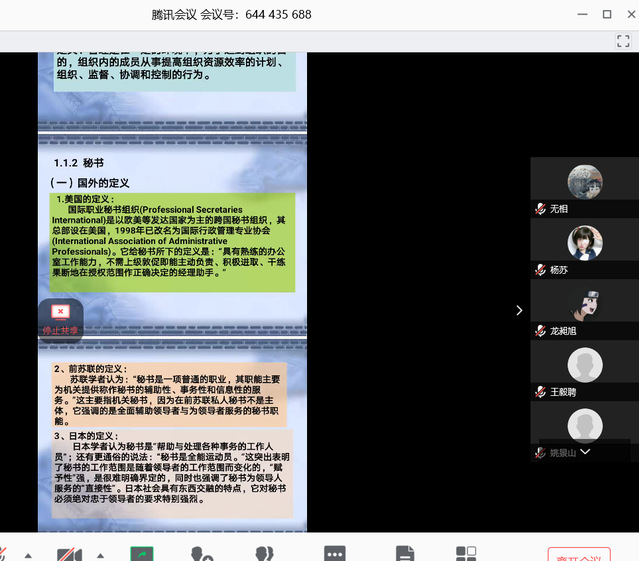Expand the camera options arrow
Image resolution: width=639 pixels, height=561 pixels.
(100, 555)
